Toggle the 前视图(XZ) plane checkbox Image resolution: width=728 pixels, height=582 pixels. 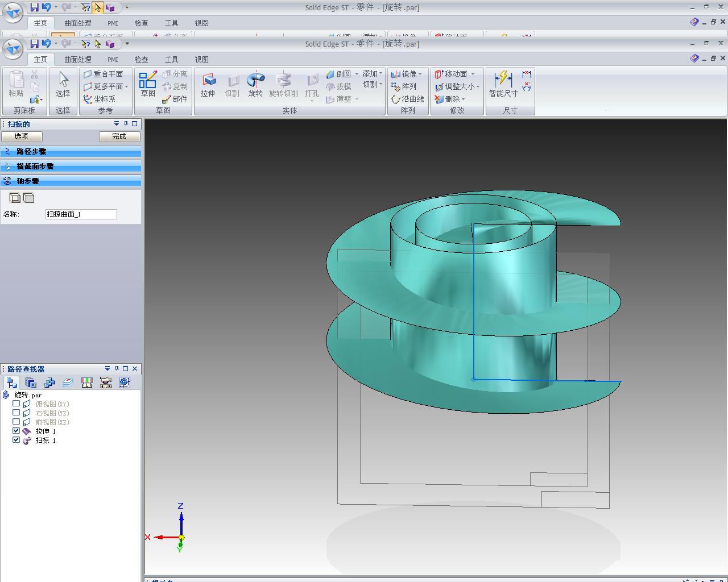click(x=16, y=422)
